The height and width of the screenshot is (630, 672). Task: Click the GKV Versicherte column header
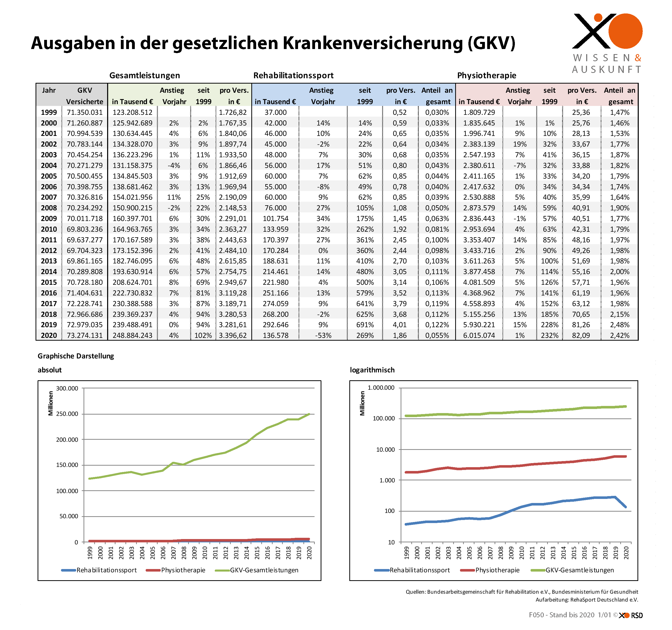pyautogui.click(x=85, y=96)
